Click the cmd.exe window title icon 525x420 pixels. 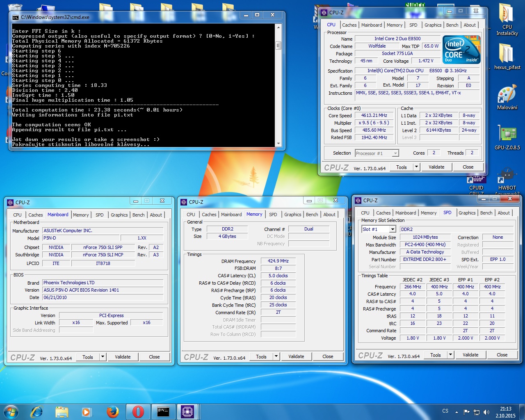16,17
